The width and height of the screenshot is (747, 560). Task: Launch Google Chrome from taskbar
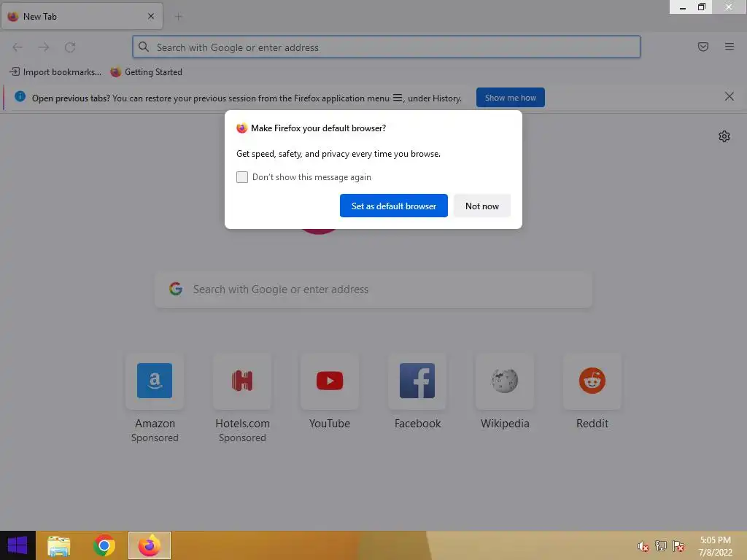click(x=104, y=545)
